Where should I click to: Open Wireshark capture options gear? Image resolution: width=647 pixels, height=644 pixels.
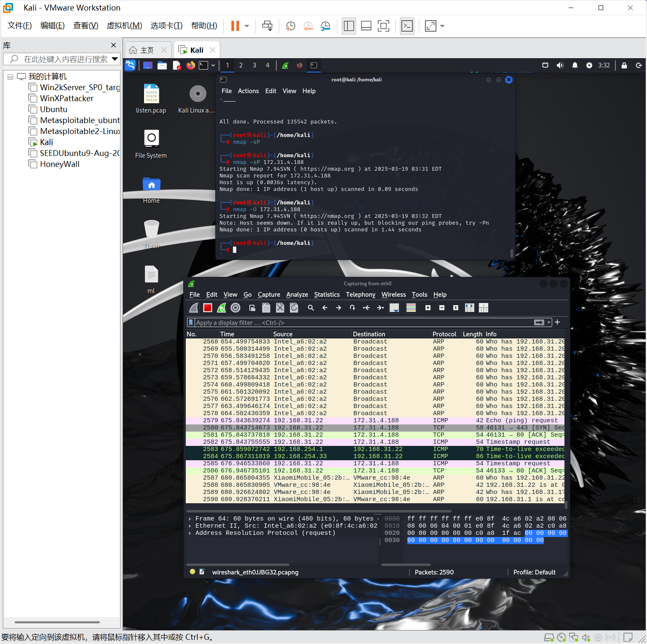click(x=235, y=308)
